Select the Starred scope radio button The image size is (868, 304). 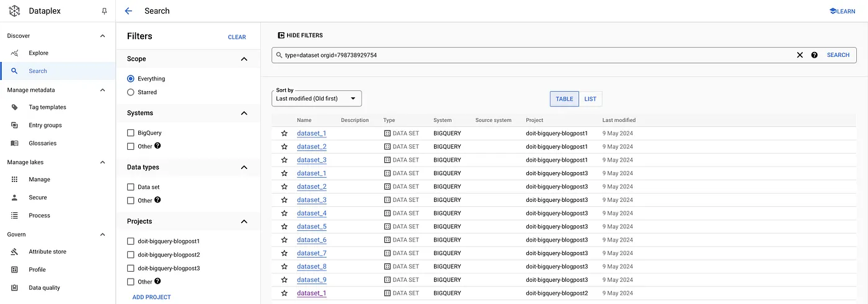pyautogui.click(x=130, y=92)
